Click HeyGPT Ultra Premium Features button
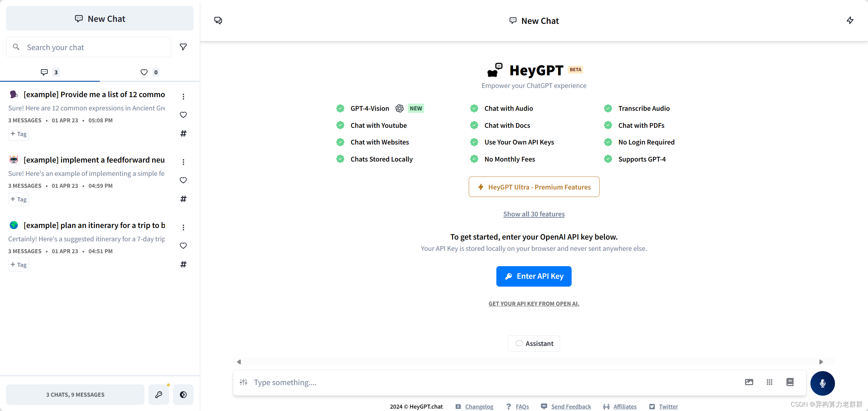The image size is (868, 411). pos(533,186)
